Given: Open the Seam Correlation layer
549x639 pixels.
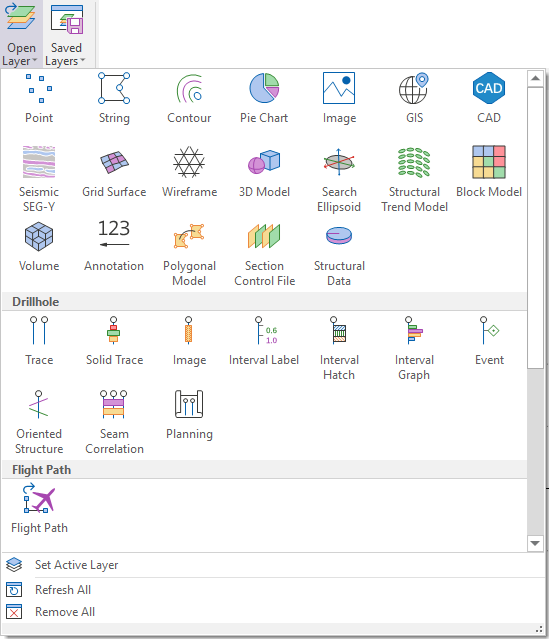Looking at the screenshot, I should pos(114,422).
